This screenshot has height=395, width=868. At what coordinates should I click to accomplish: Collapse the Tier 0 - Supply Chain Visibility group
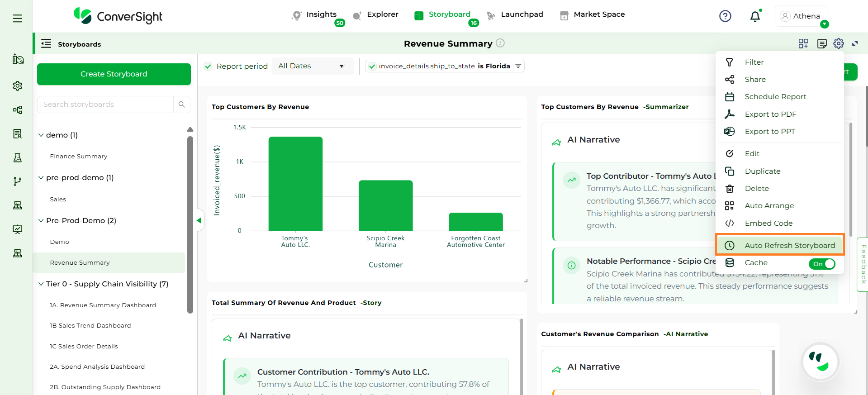[41, 284]
